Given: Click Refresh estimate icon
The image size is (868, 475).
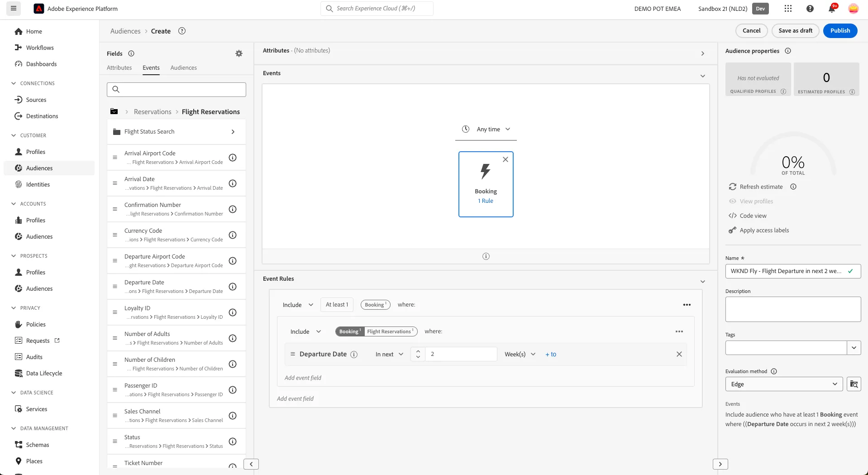Looking at the screenshot, I should (x=732, y=187).
